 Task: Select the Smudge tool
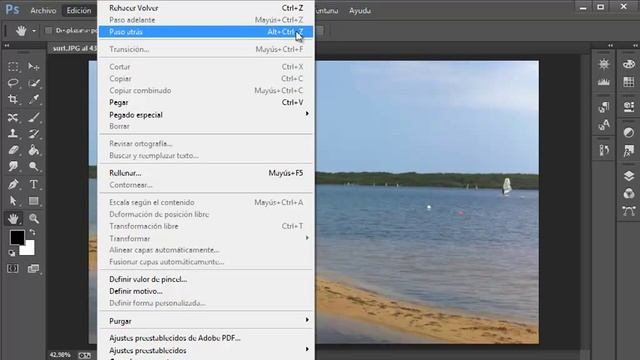click(x=13, y=166)
